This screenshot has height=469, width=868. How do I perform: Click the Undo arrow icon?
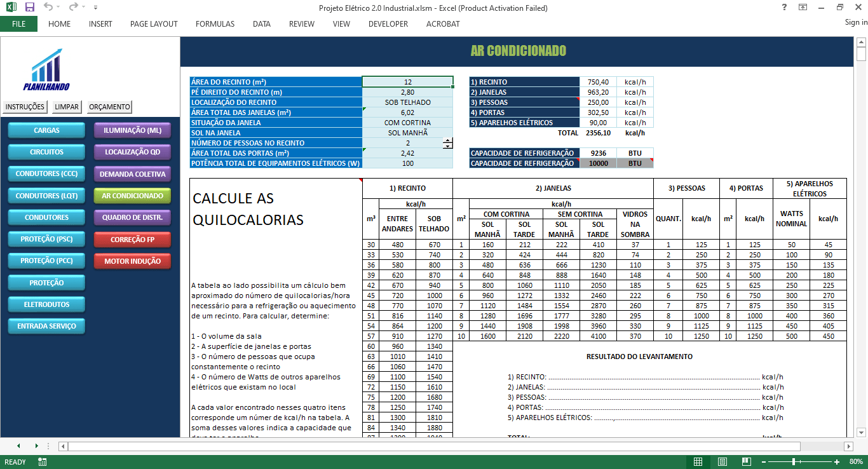[48, 8]
